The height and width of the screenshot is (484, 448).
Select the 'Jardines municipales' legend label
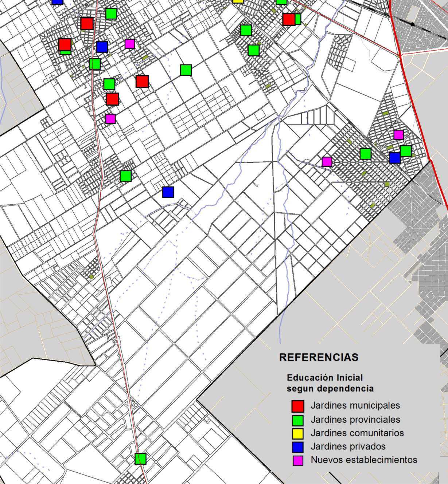tap(355, 405)
